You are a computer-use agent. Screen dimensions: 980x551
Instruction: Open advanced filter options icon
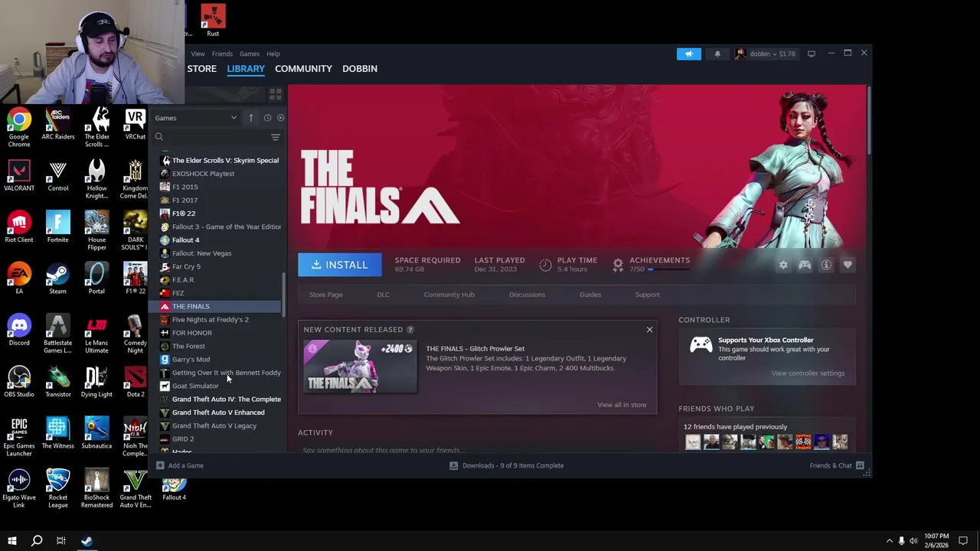coord(276,137)
